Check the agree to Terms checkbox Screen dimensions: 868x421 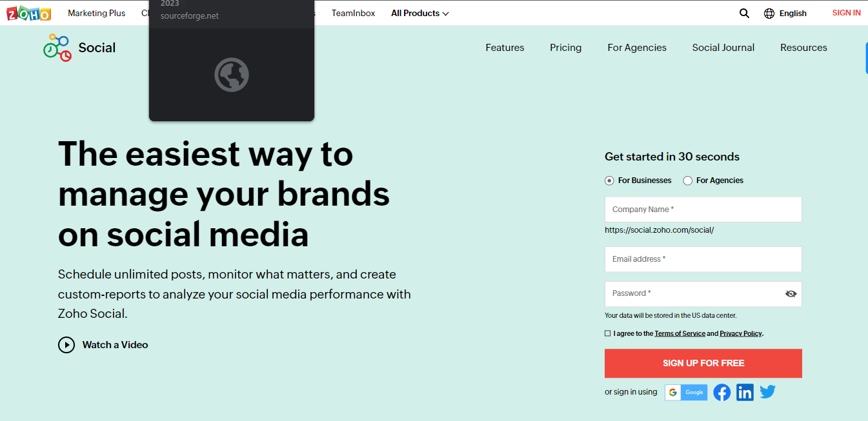[607, 333]
